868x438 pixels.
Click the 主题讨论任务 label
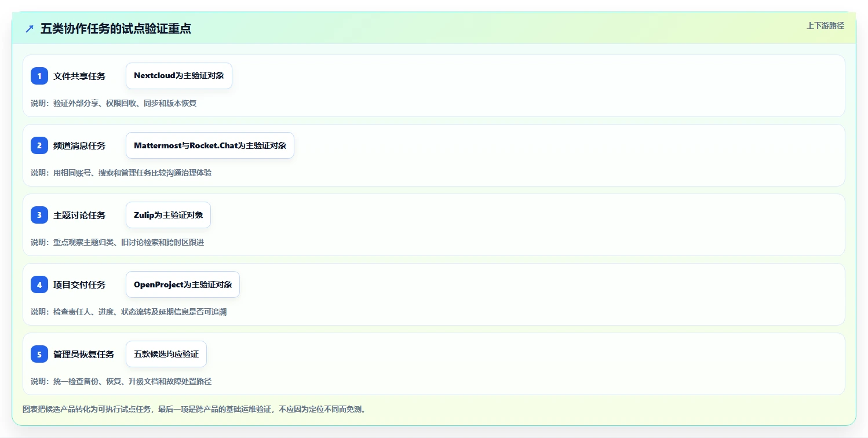pos(79,215)
